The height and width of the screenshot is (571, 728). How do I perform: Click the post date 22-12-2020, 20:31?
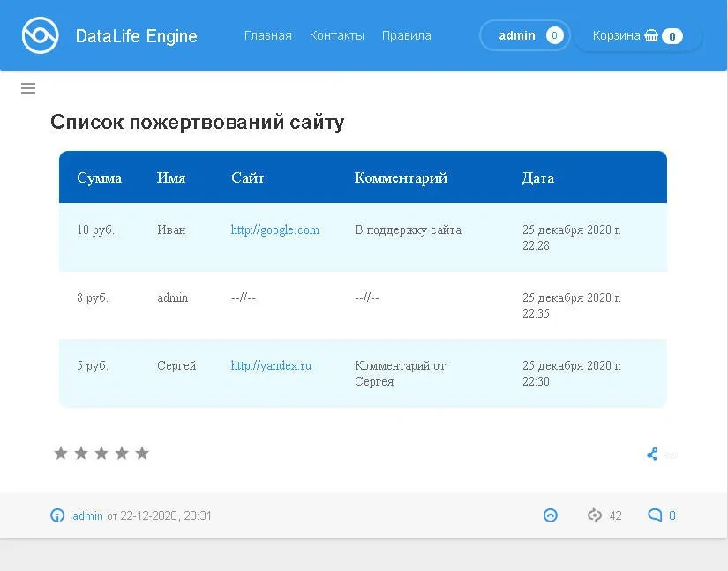point(166,515)
